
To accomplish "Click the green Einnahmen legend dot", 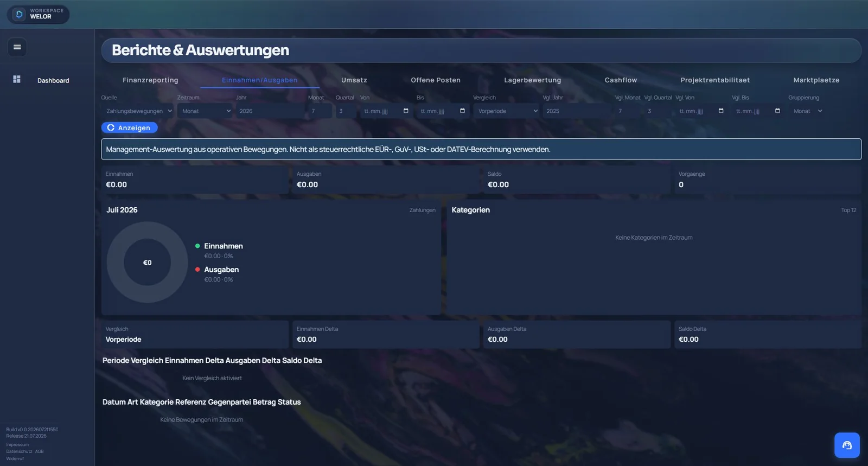I will tap(197, 246).
